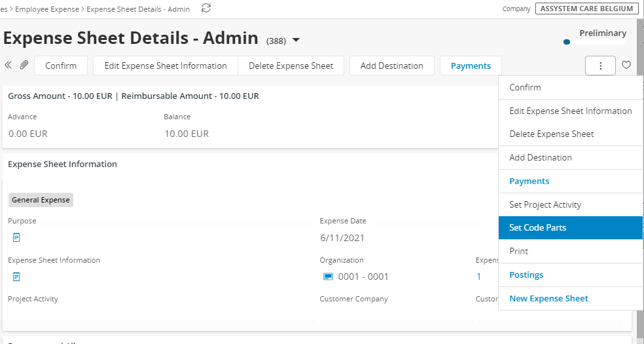Screen dimensions: 644x344
Task: Click the Expense Sheet Information section heading
Action: (62, 164)
